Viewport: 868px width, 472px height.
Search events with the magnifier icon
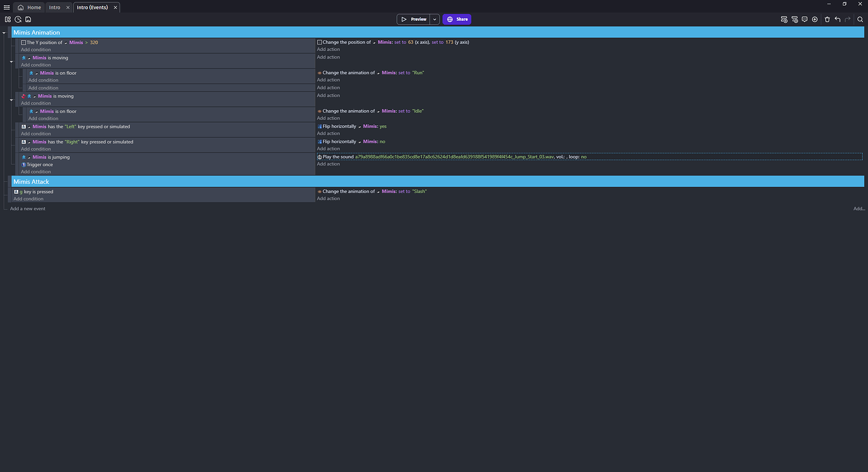(860, 20)
